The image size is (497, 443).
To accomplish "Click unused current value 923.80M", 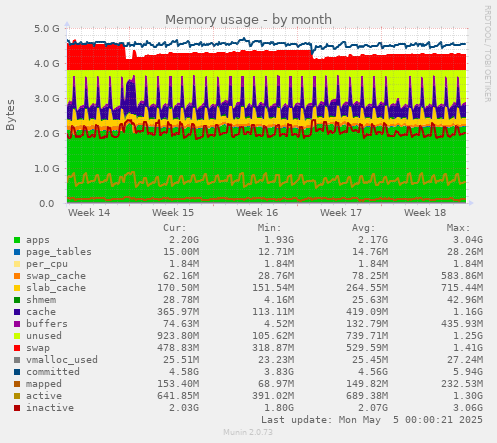I will point(178,336).
